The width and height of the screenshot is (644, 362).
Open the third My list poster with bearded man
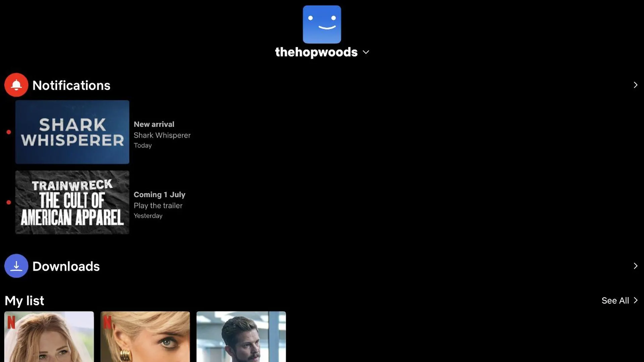point(241,337)
